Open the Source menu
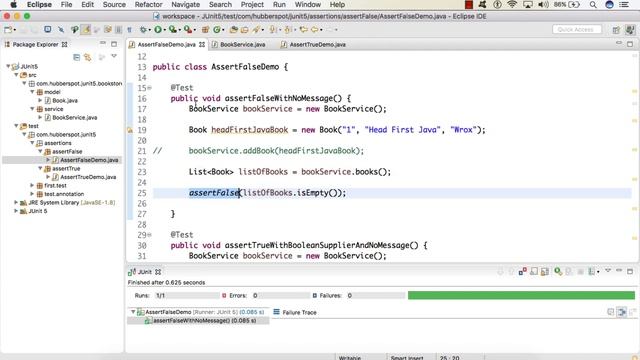This screenshot has height=360, width=640. pos(114,5)
